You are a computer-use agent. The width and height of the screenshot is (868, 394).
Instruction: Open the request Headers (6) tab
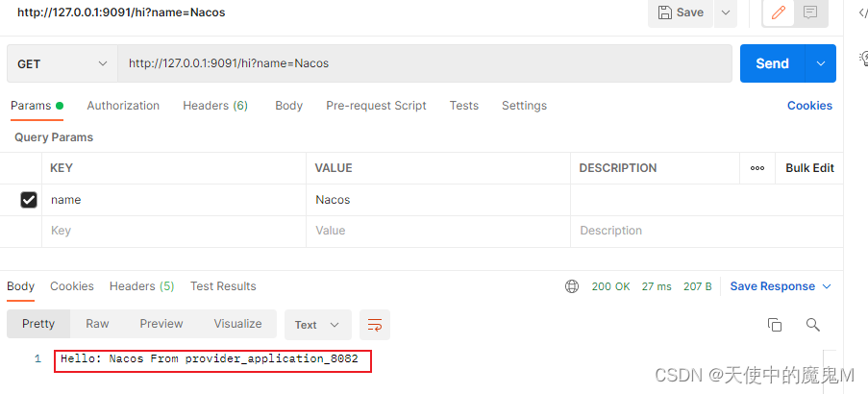[215, 106]
